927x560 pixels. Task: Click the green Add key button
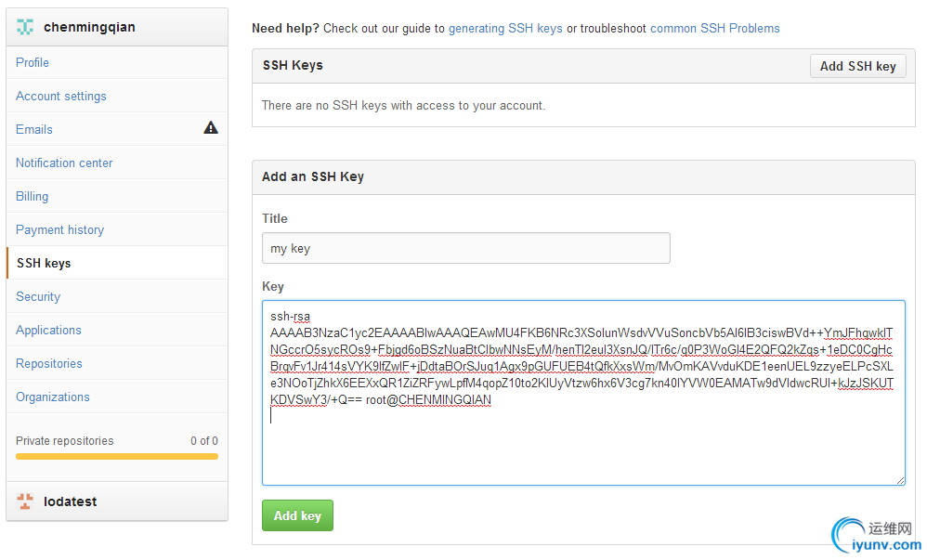pos(297,515)
